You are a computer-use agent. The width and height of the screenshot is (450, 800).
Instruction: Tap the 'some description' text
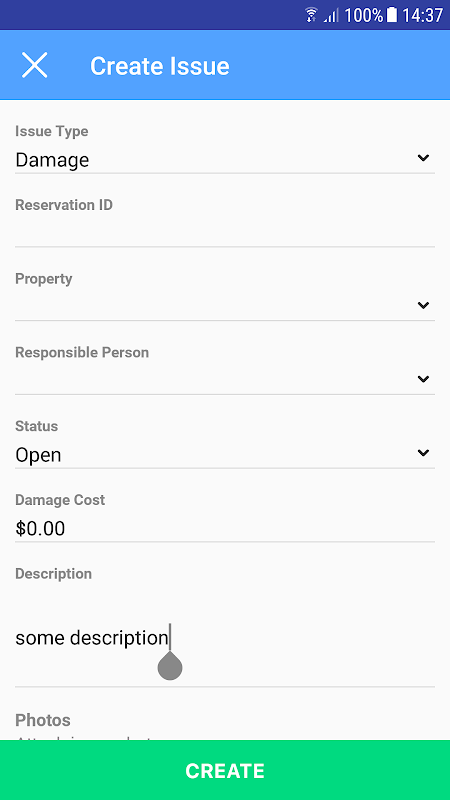92,638
